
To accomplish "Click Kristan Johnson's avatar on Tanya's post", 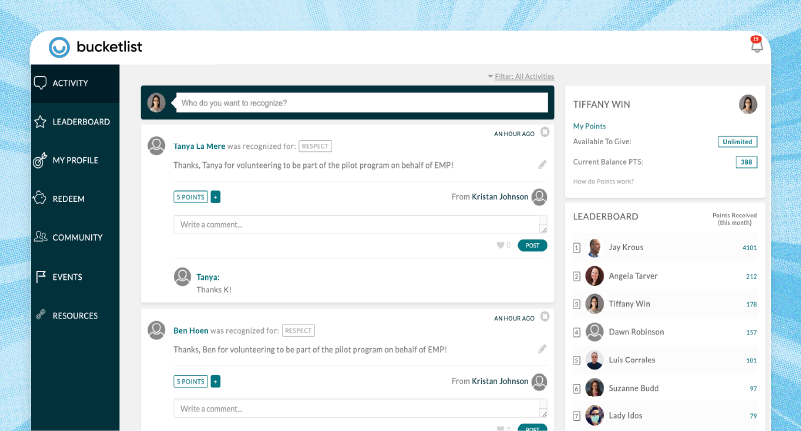I will (x=539, y=197).
